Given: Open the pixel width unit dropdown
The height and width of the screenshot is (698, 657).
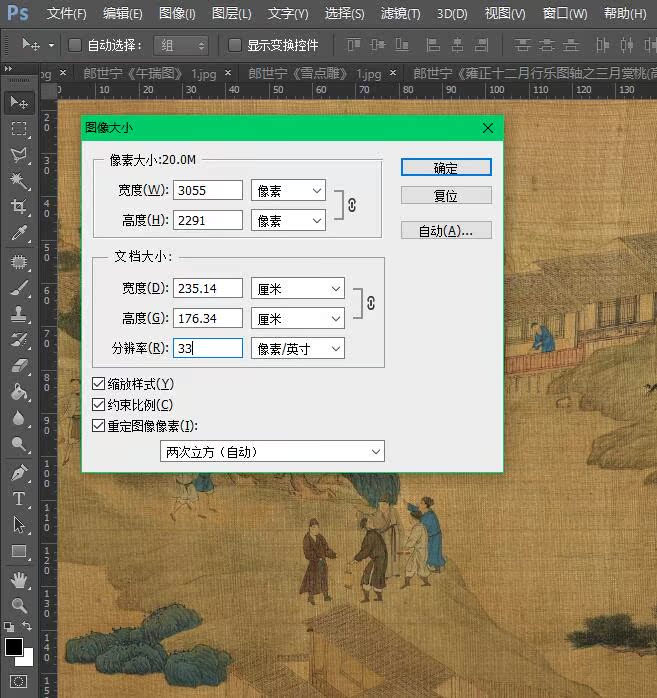Looking at the screenshot, I should point(288,191).
